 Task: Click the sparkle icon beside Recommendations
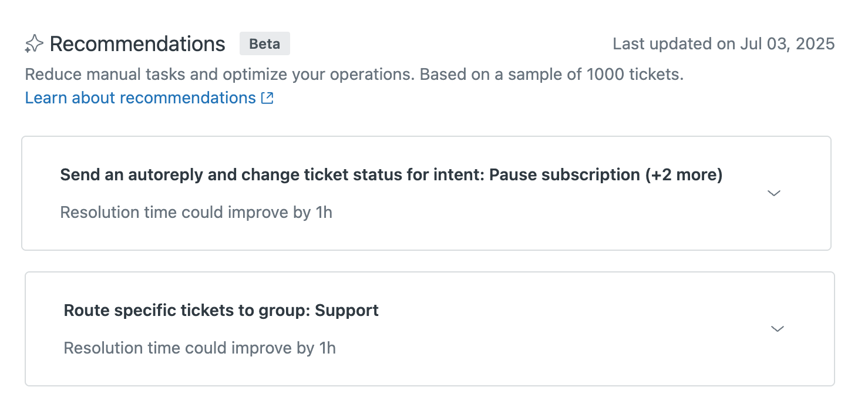[x=34, y=44]
